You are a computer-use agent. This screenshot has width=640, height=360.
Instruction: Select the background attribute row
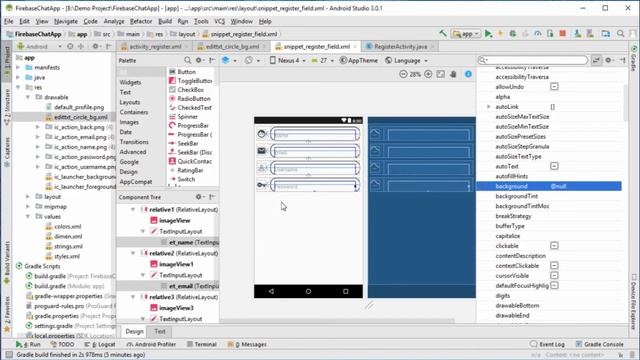tap(549, 186)
